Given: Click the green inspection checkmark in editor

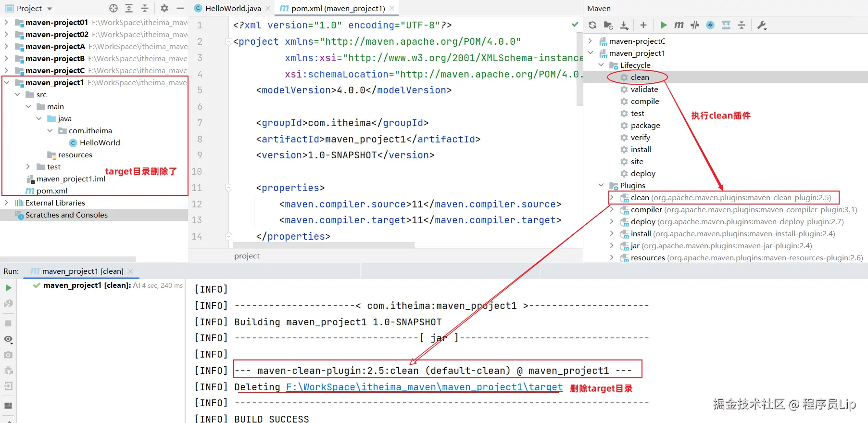Looking at the screenshot, I should 575,24.
